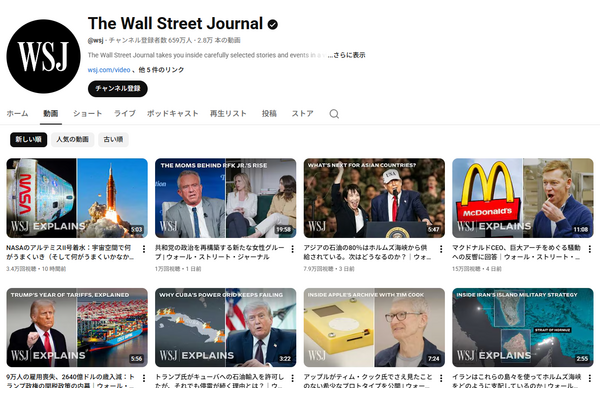Viewport: 600px width, 400px height.
Task: Open video title アジアの石油の80%はホルムズ海峡
Action: [x=367, y=252]
